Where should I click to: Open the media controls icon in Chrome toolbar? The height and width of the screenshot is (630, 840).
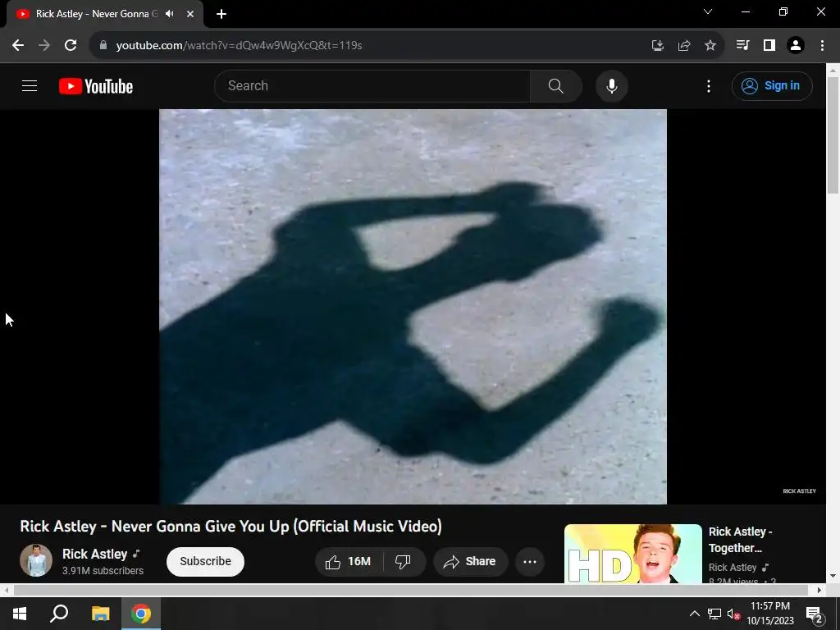point(742,46)
